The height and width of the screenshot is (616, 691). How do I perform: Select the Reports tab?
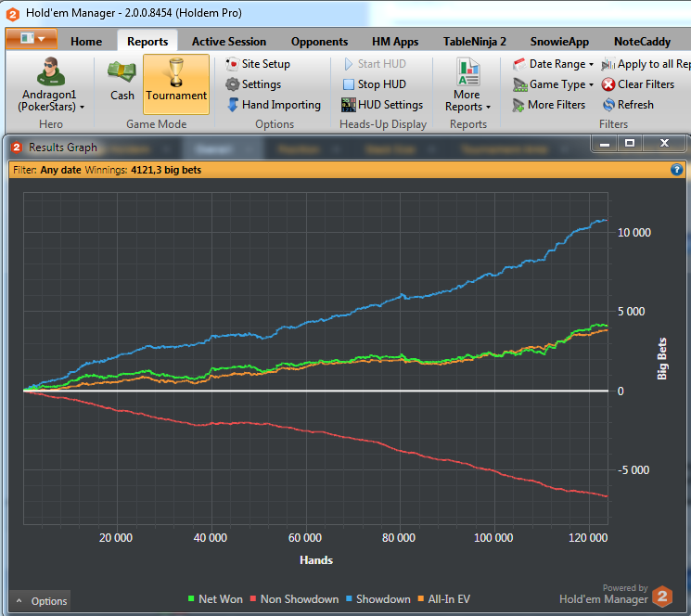(x=147, y=42)
